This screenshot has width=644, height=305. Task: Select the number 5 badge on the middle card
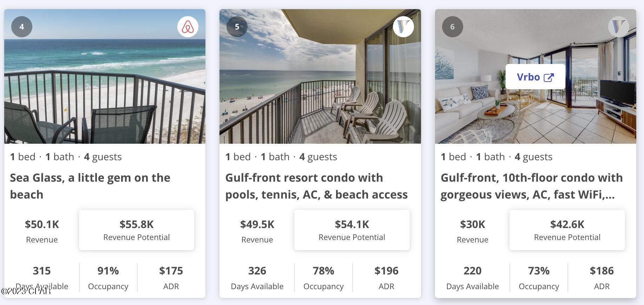237,26
